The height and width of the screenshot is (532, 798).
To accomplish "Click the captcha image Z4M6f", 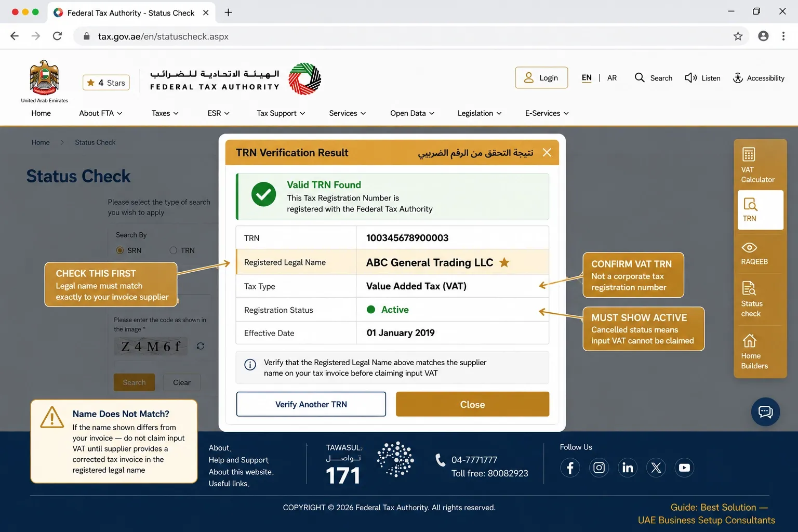I will [151, 347].
